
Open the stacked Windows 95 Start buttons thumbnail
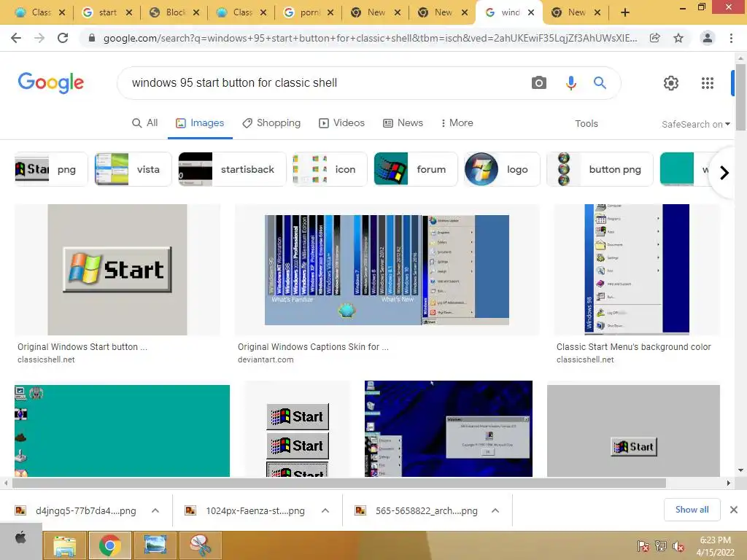(298, 430)
